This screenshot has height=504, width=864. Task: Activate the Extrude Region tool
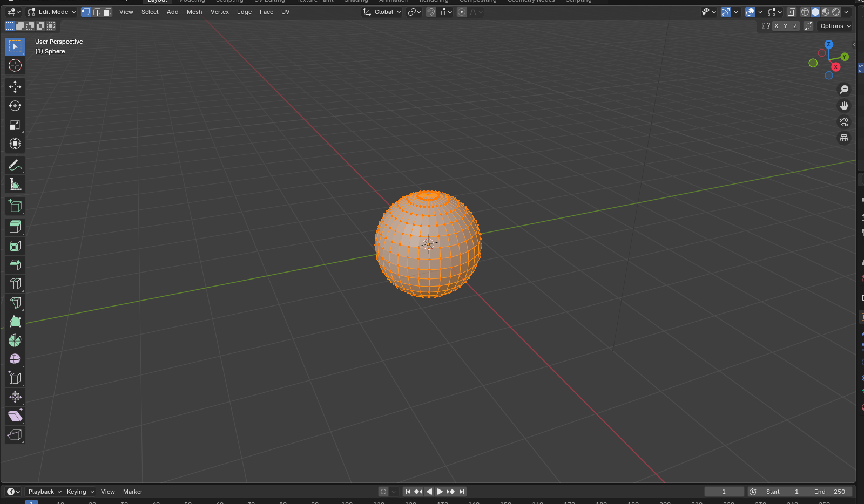point(15,227)
